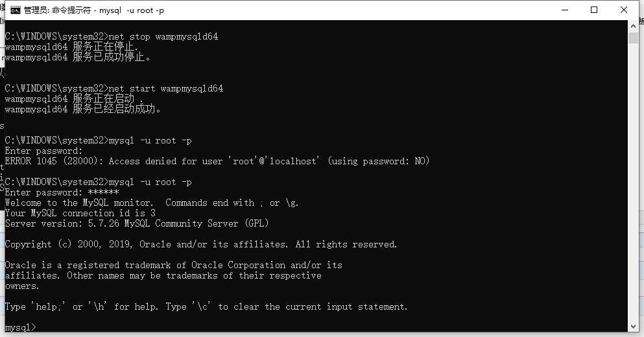This screenshot has width=644, height=337.
Task: Click the masked password asterisks line
Action: [103, 192]
